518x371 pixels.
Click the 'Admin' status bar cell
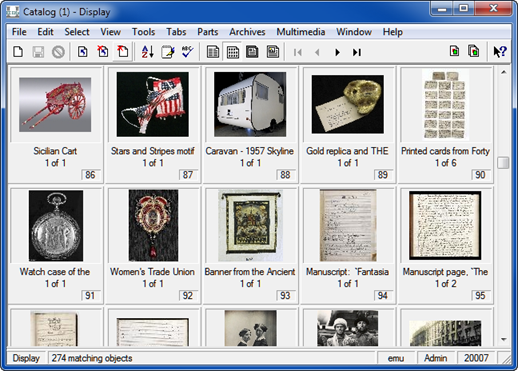[x=435, y=358]
